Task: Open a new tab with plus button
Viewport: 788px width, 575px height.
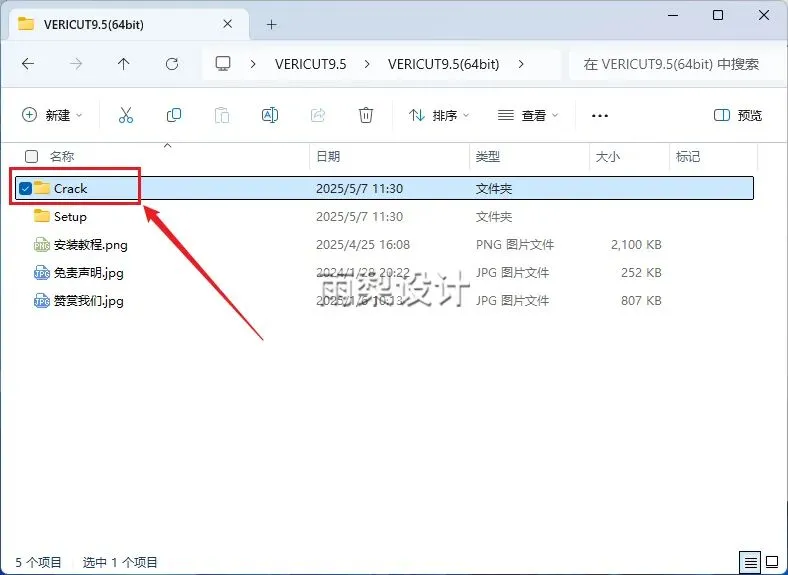Action: (271, 24)
